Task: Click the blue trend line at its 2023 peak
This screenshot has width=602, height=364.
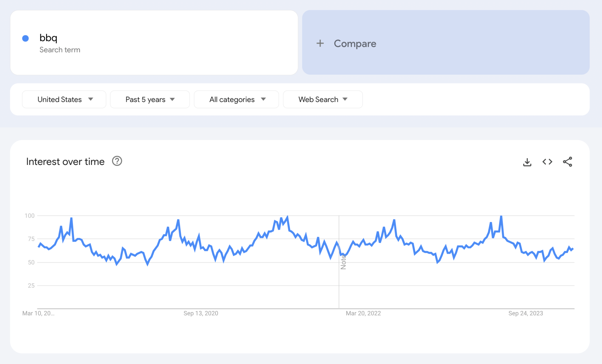Action: coord(501,216)
